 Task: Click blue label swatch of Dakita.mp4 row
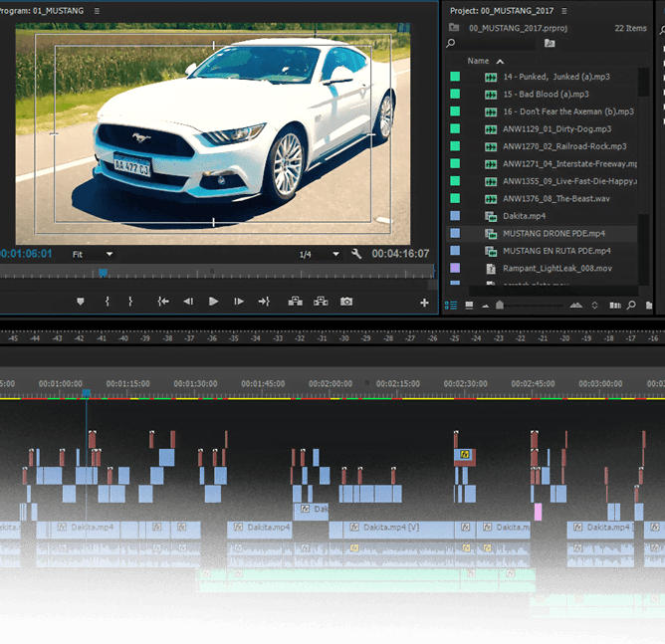point(455,215)
